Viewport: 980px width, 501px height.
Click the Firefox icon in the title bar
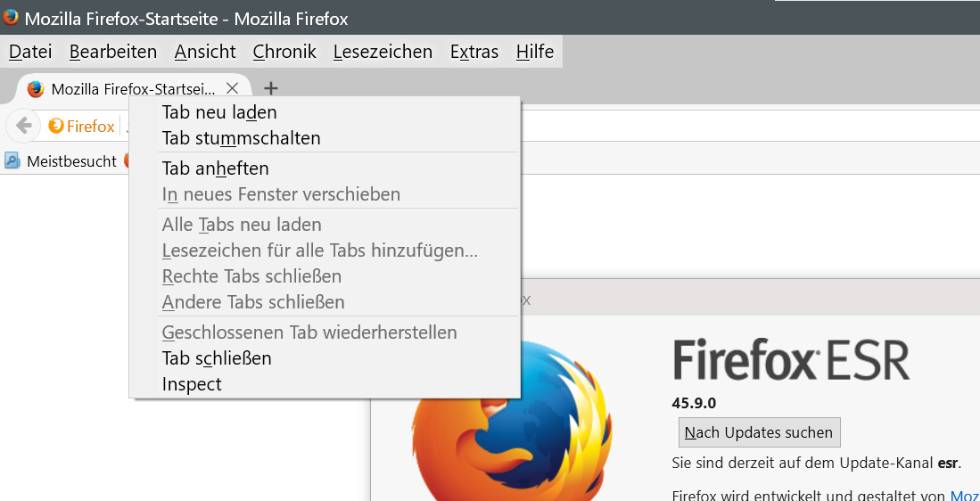click(x=11, y=18)
